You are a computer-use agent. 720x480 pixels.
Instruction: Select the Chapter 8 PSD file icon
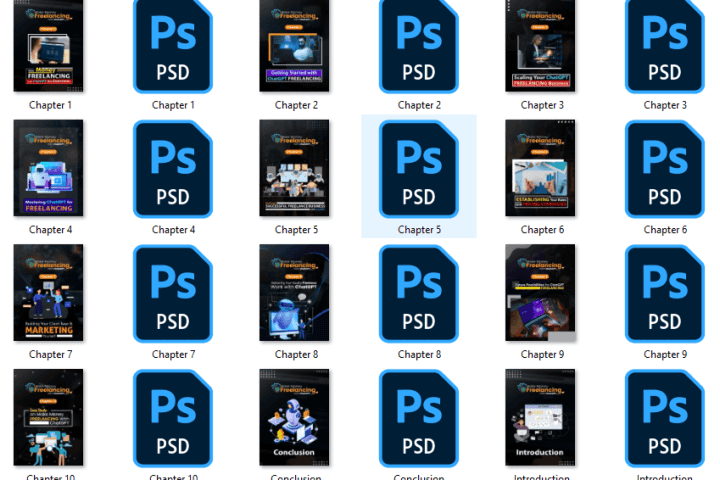419,294
